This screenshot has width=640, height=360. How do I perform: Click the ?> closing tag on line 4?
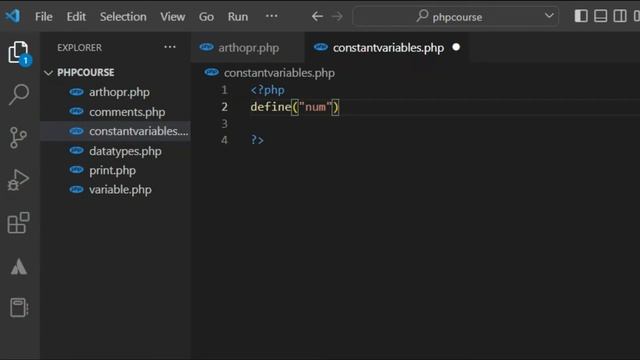[x=257, y=140]
